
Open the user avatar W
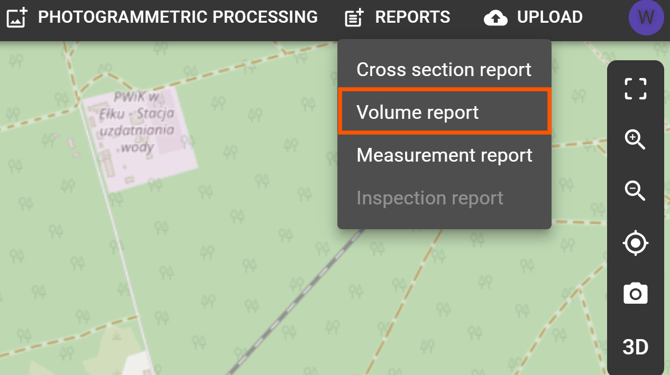point(646,18)
